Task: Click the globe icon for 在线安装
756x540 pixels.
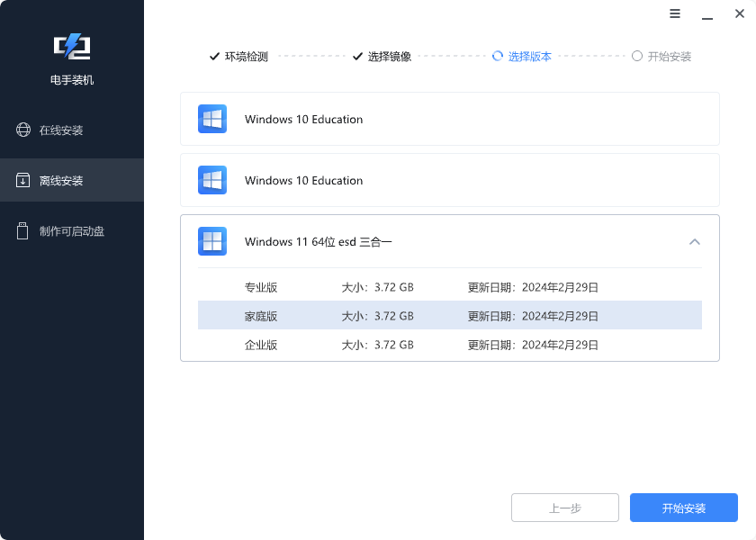Action: (x=23, y=130)
